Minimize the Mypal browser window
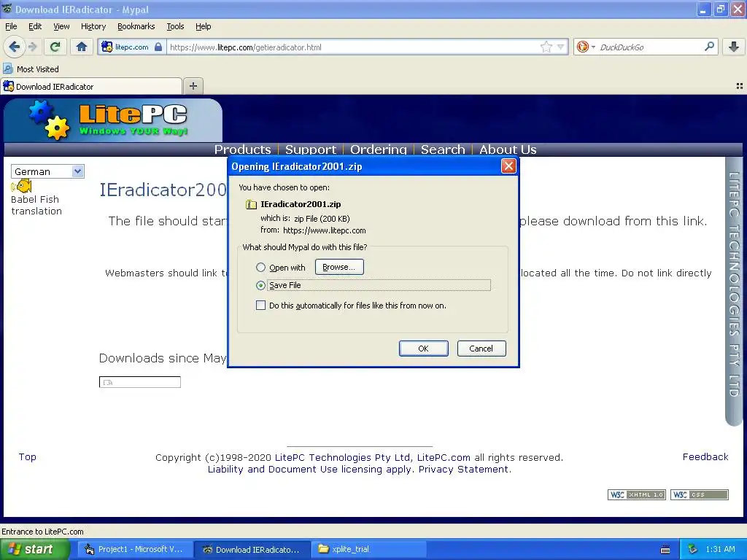 pyautogui.click(x=703, y=9)
